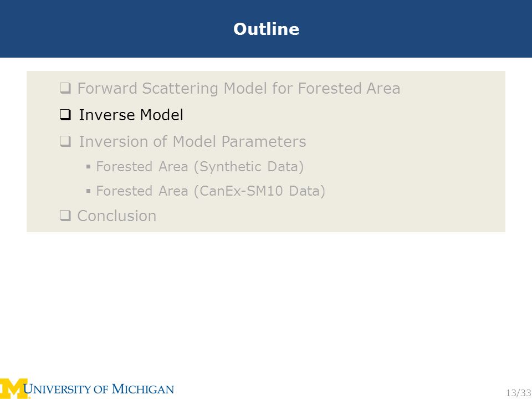Click the block M Michigan logo
Screen dimensions: 532x399
(x=14, y=388)
